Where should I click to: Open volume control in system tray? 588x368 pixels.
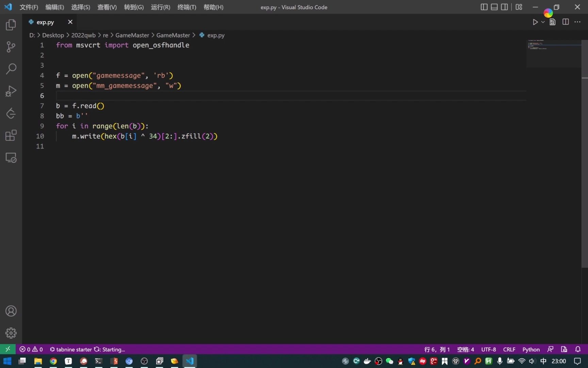pyautogui.click(x=532, y=361)
